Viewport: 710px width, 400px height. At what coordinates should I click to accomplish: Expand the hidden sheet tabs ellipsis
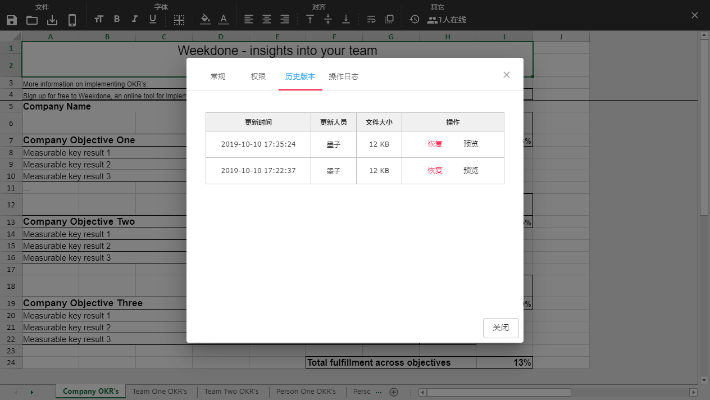tap(381, 391)
